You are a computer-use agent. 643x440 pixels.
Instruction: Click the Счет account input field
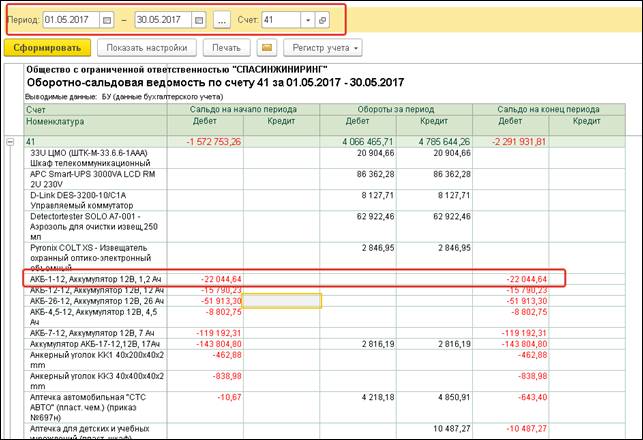pyautogui.click(x=279, y=20)
